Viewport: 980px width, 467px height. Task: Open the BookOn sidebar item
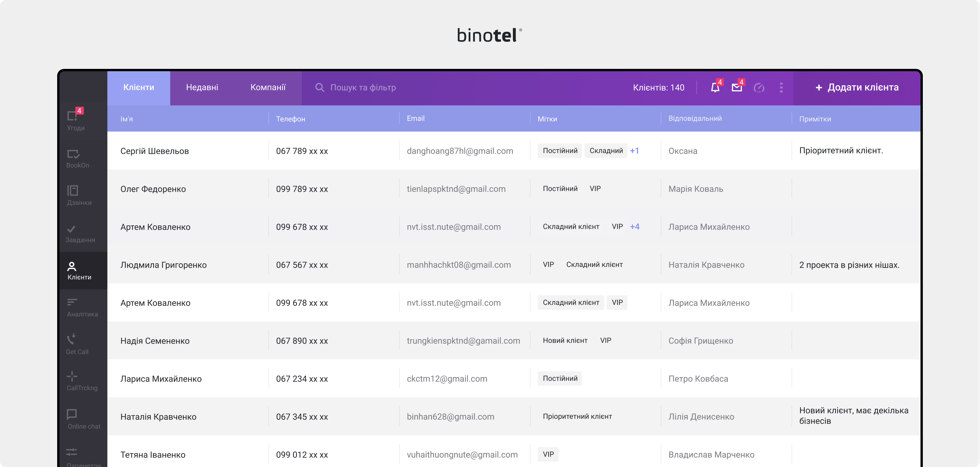point(83,159)
